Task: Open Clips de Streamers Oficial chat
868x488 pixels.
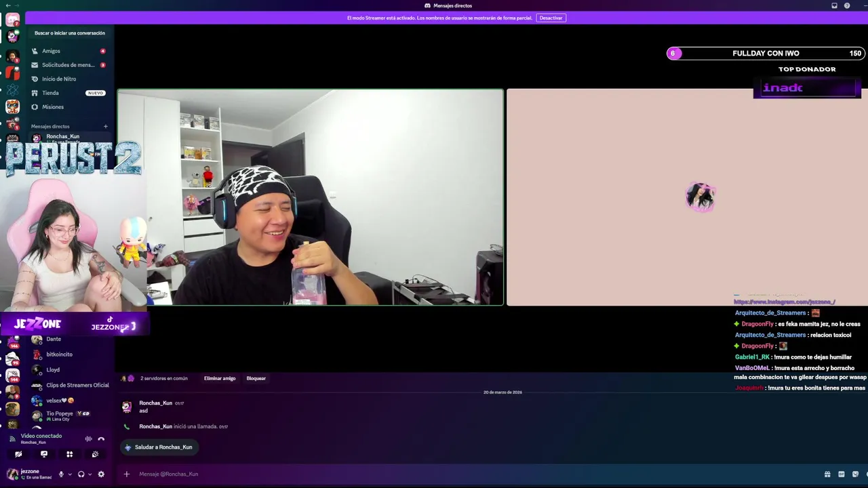Action: point(68,385)
